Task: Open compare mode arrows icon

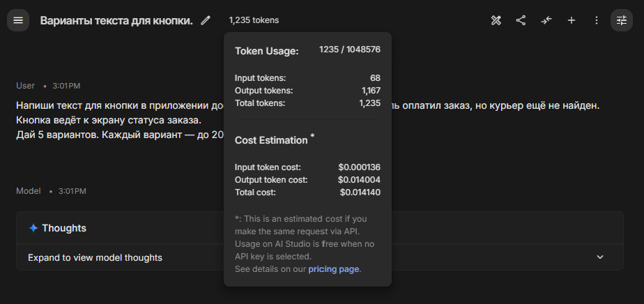Action: (x=546, y=20)
